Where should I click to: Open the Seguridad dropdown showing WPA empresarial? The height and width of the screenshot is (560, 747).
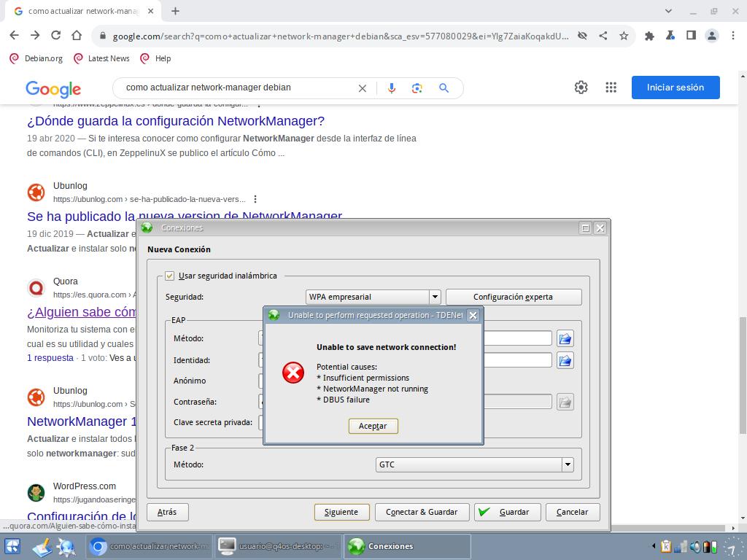coord(435,297)
